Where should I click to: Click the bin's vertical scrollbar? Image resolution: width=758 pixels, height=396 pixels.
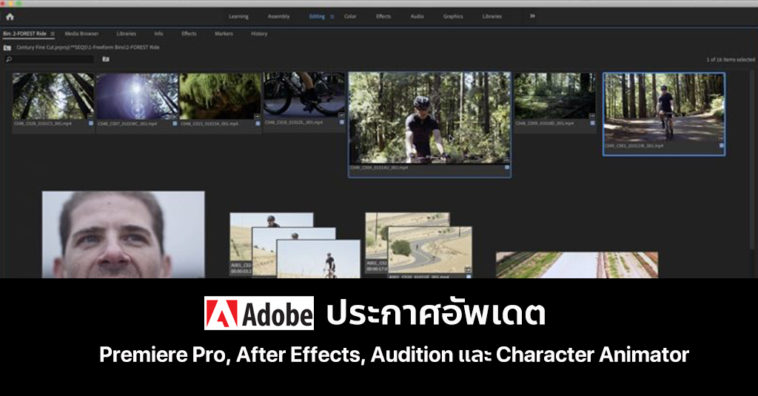click(x=753, y=160)
